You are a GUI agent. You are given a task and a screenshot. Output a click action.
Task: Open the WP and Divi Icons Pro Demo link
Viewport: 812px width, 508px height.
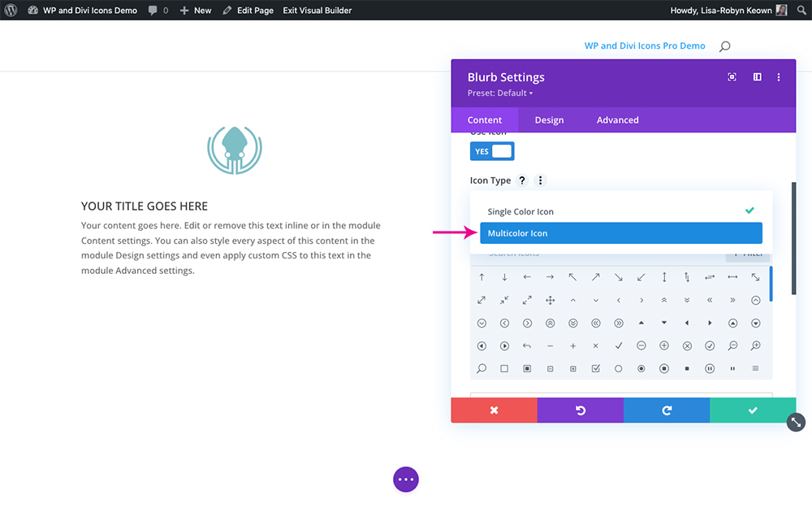tap(645, 46)
